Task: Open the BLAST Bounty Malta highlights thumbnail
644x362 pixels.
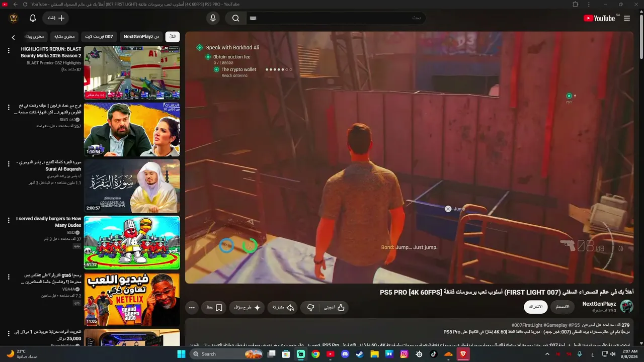Action: (132, 73)
